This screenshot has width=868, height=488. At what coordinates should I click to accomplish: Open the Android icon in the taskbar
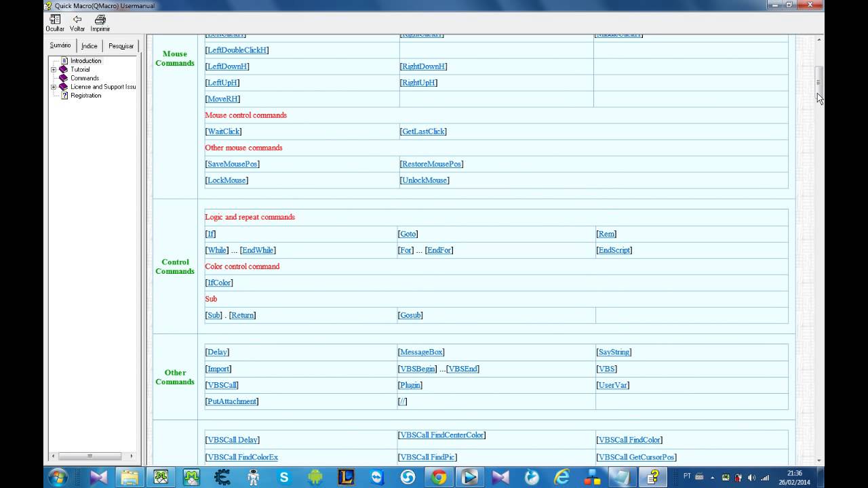tap(315, 477)
